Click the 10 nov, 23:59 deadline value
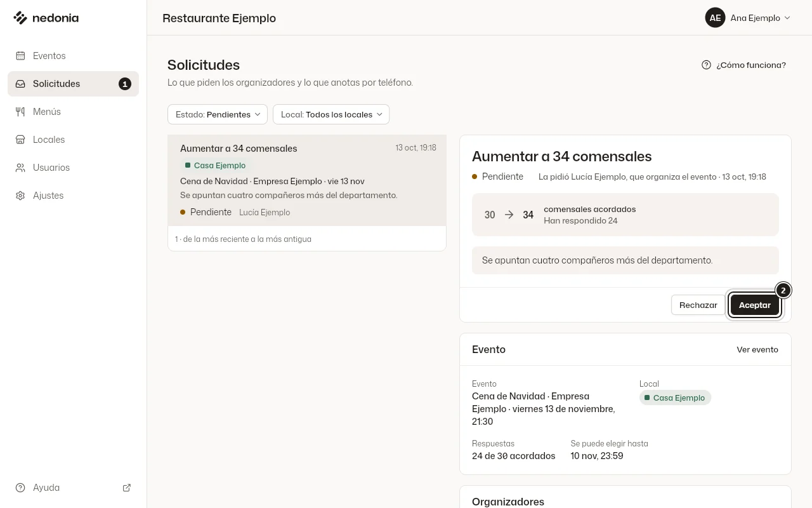The width and height of the screenshot is (812, 508). (x=597, y=456)
